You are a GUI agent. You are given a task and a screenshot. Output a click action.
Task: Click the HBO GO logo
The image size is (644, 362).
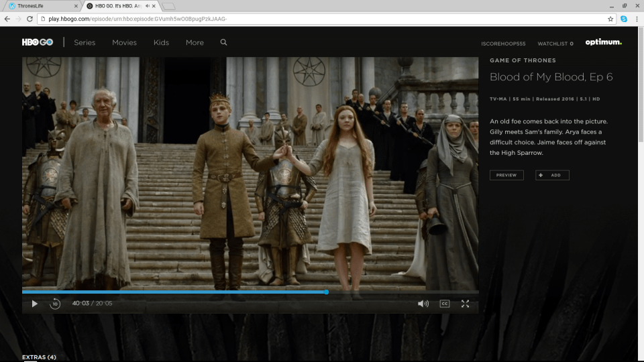tap(37, 42)
